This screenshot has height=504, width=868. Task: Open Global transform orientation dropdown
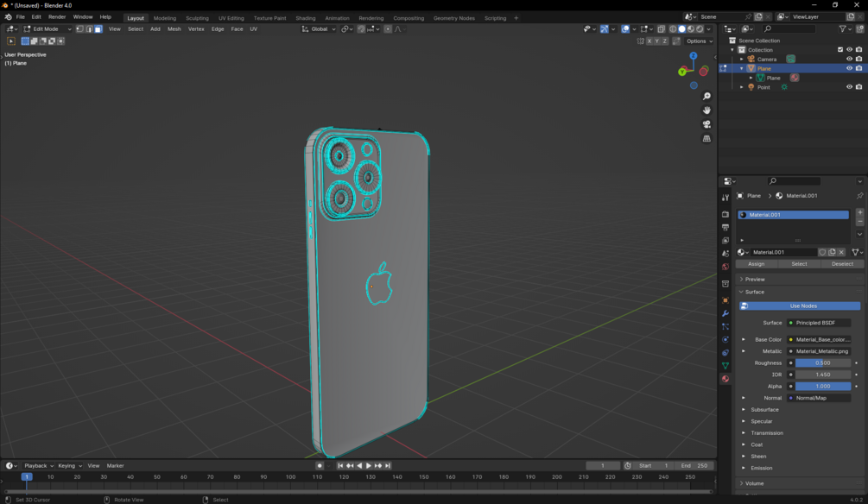[x=319, y=28]
